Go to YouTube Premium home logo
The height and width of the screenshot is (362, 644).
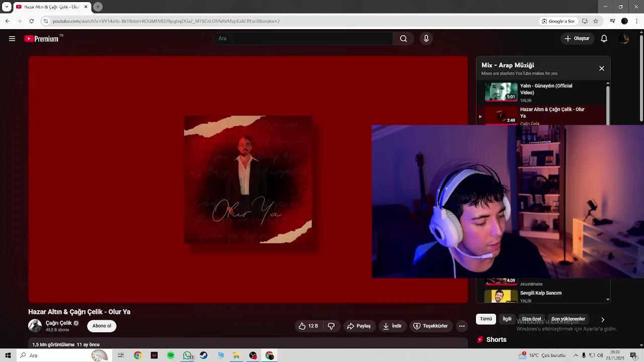(42, 39)
